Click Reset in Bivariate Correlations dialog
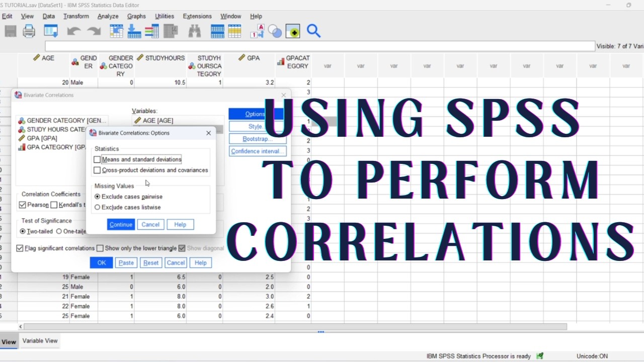The width and height of the screenshot is (644, 362). pos(151,263)
